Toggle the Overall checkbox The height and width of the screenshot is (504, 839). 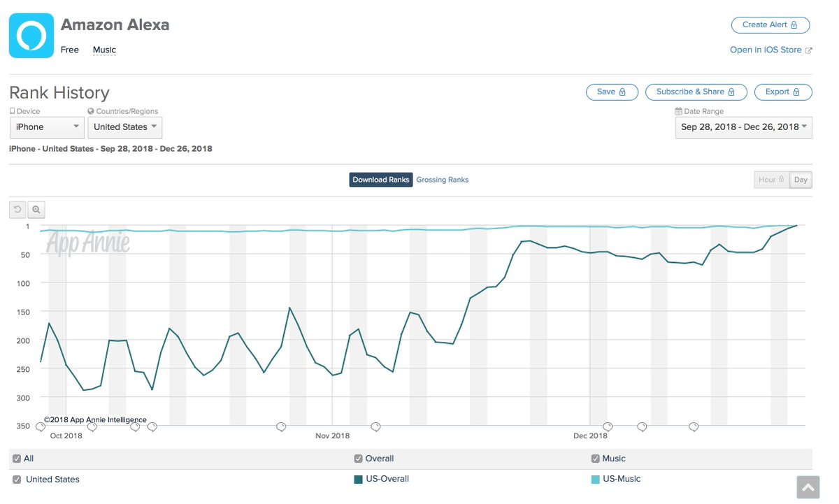[x=359, y=459]
